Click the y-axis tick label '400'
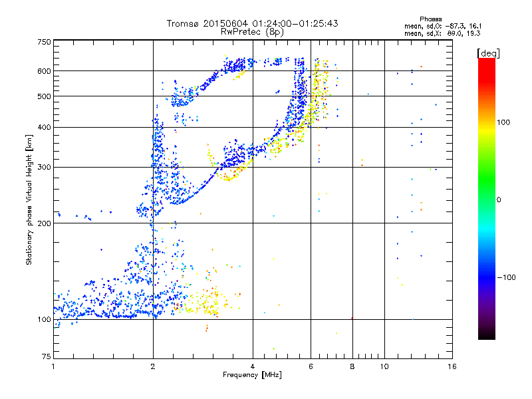The height and width of the screenshot is (399, 532). (44, 128)
